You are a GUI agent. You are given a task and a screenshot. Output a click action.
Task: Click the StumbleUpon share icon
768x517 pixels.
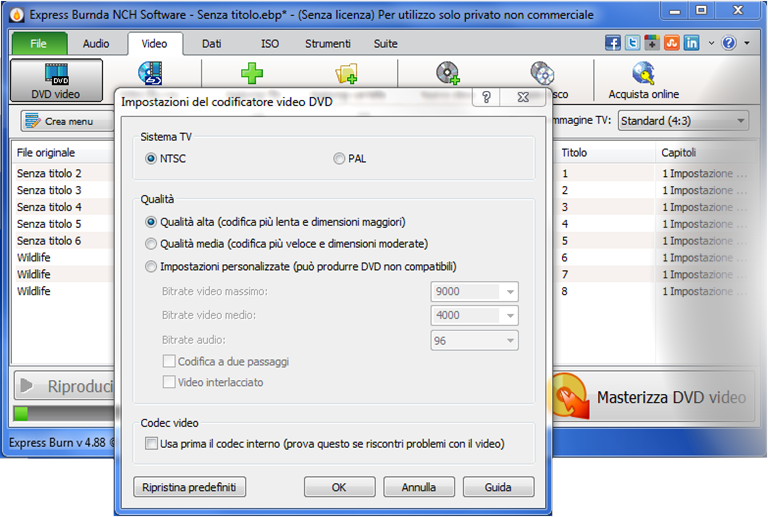pos(672,43)
